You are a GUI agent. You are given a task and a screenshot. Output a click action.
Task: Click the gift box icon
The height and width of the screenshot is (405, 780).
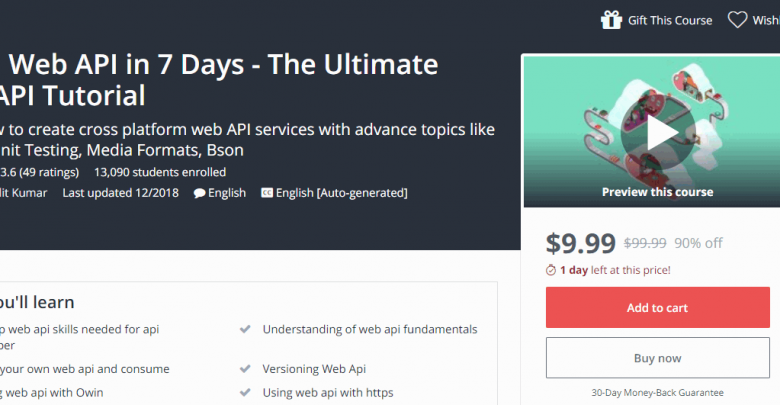tap(611, 20)
